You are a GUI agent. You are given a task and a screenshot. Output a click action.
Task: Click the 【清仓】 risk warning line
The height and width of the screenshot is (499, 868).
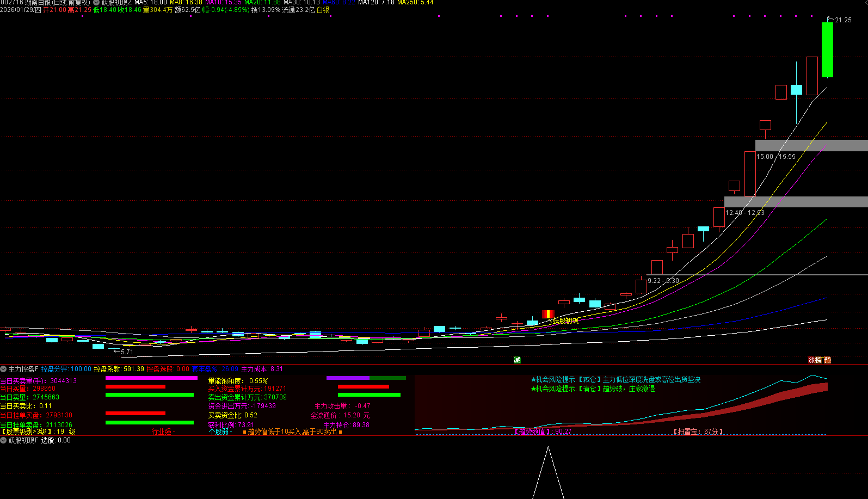coord(593,389)
